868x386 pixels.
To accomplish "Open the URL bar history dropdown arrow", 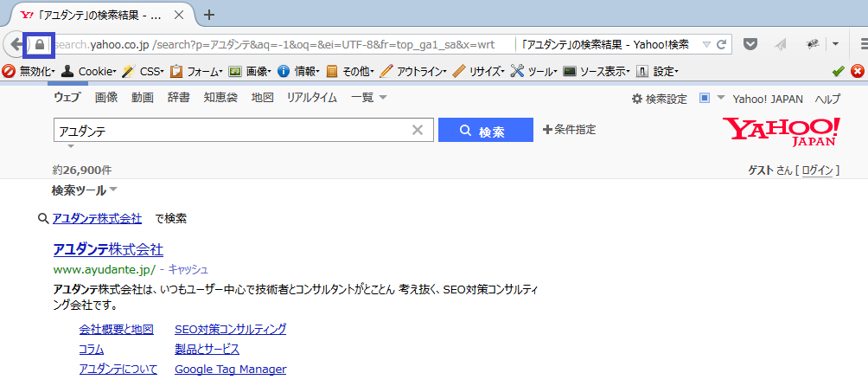I will (x=705, y=45).
